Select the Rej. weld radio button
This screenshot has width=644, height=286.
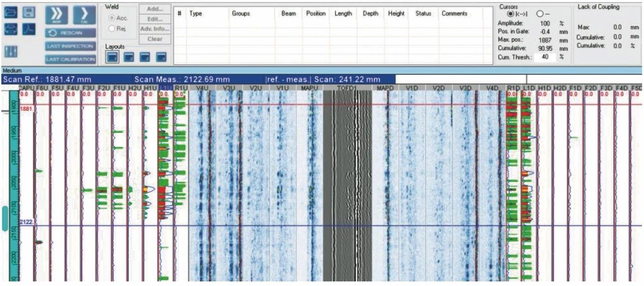coord(112,28)
